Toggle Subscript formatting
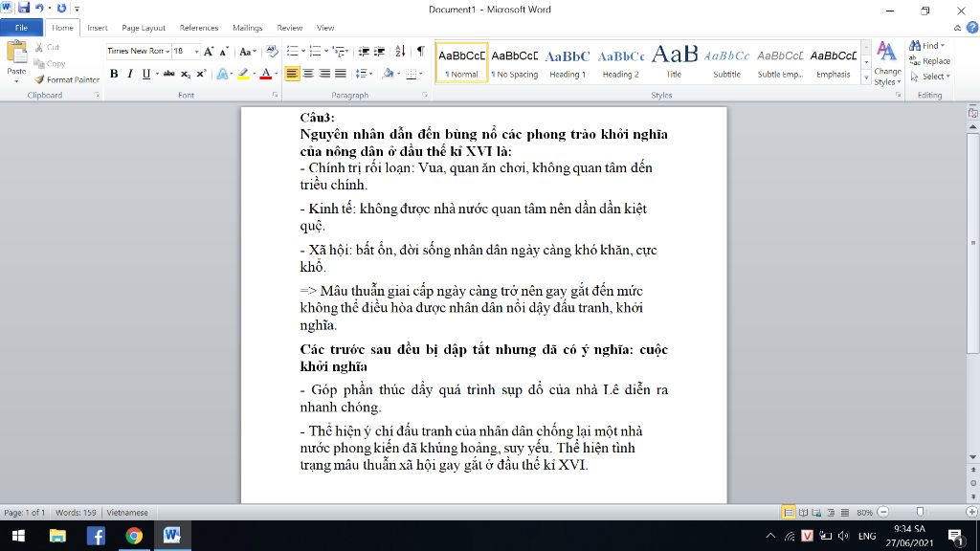 [186, 74]
